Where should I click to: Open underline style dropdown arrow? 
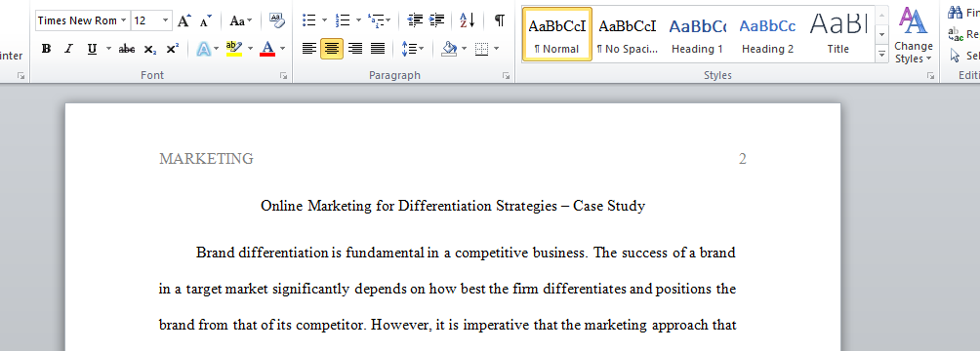point(108,49)
